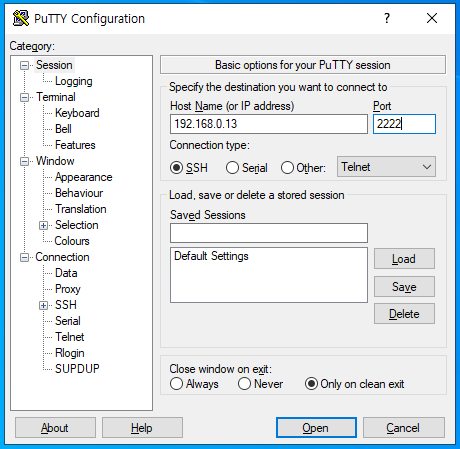Image resolution: width=460 pixels, height=449 pixels.
Task: Collapse the Terminal tree node
Action: [24, 97]
